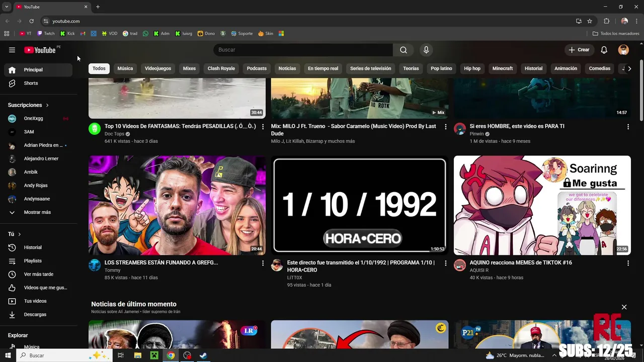The height and width of the screenshot is (362, 644).
Task: Open Alejandro Lerner subscription channel
Action: (38, 159)
